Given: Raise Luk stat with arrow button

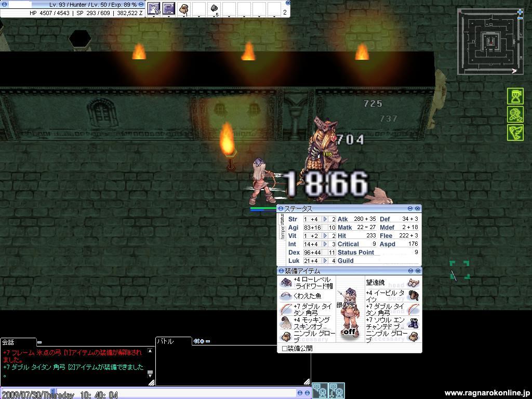Looking at the screenshot, I should point(325,261).
